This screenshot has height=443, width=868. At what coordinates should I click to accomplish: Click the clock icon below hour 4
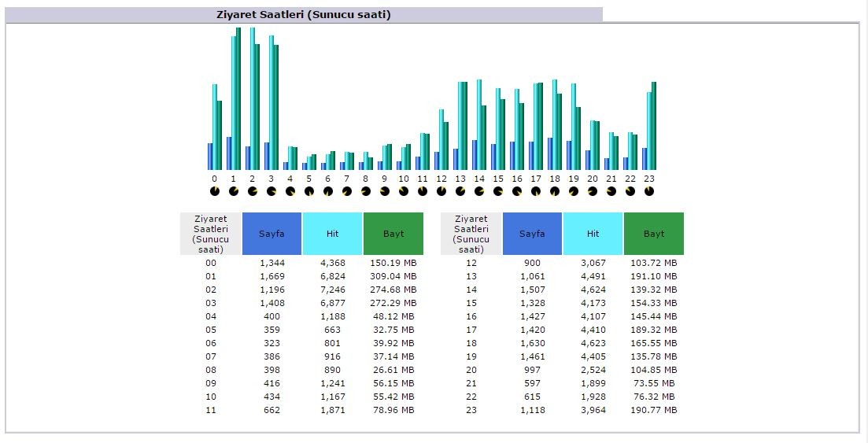click(x=290, y=191)
